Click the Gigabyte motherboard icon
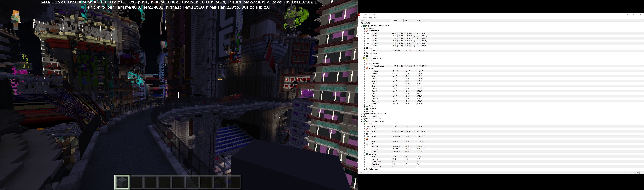Image resolution: width=644 pixels, height=190 pixels. pos(364,26)
